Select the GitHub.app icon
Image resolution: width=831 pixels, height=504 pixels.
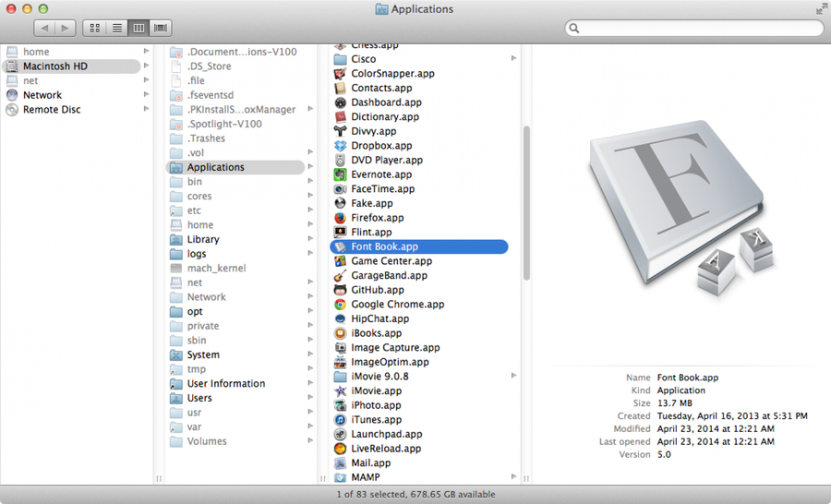click(x=340, y=290)
